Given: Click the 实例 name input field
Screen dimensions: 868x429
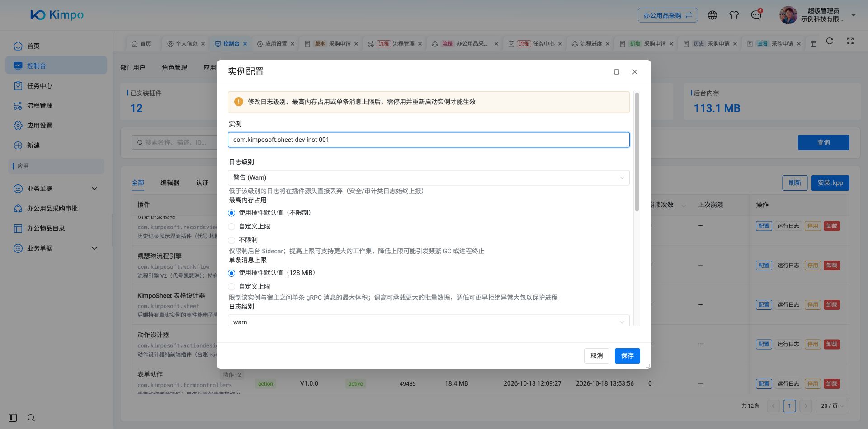Looking at the screenshot, I should click(429, 140).
